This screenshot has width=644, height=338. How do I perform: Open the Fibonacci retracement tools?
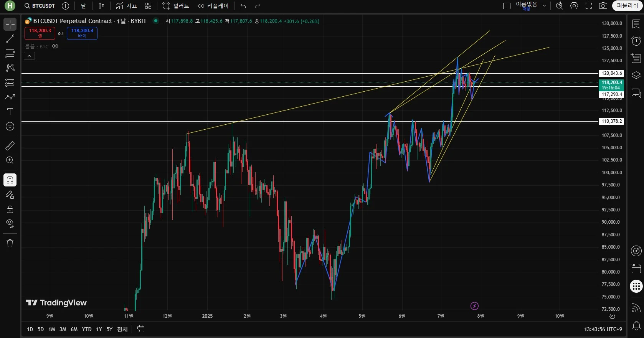[x=10, y=53]
